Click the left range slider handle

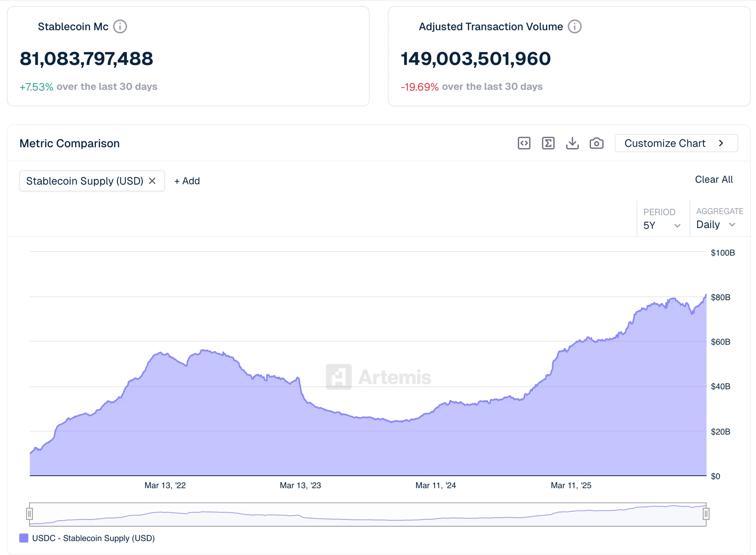(x=29, y=514)
